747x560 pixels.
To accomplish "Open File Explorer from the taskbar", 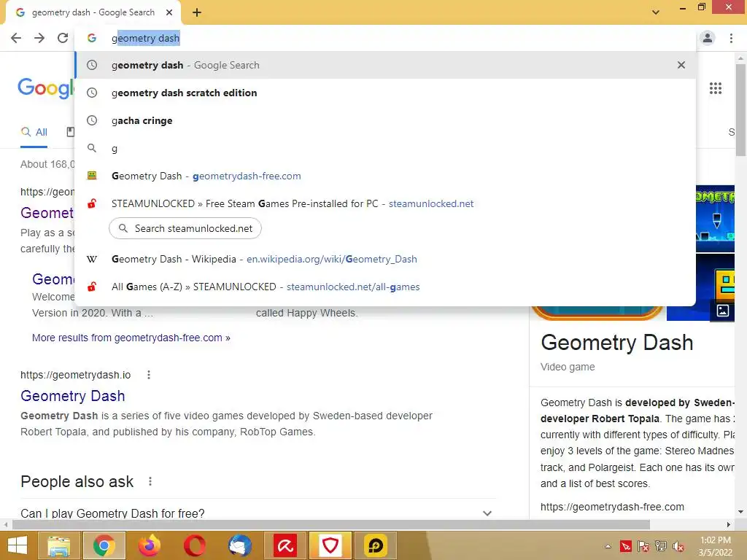I will point(59,545).
